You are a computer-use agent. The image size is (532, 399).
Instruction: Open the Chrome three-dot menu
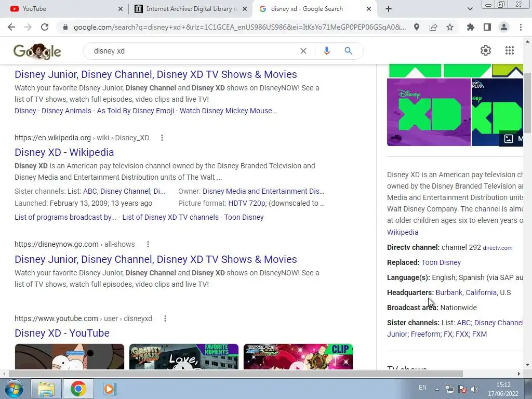521,27
